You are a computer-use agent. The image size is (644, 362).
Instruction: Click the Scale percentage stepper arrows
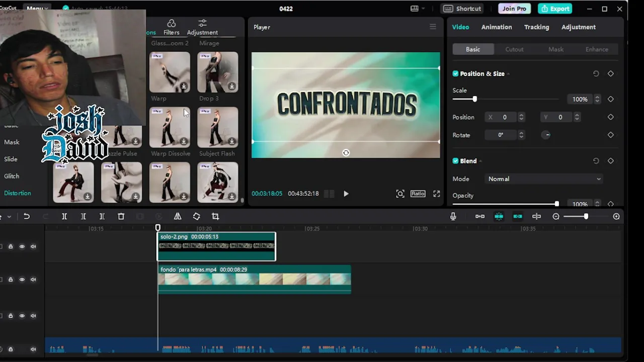(x=597, y=99)
